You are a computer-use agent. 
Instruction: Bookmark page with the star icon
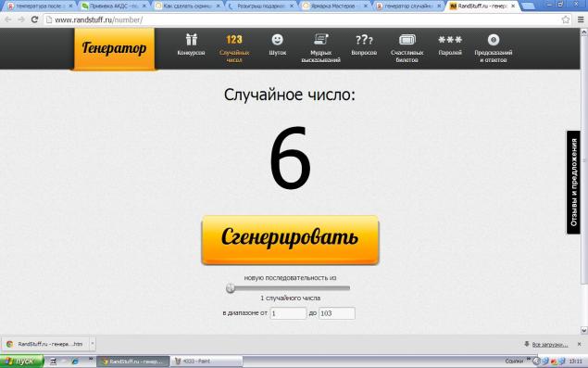pos(566,19)
